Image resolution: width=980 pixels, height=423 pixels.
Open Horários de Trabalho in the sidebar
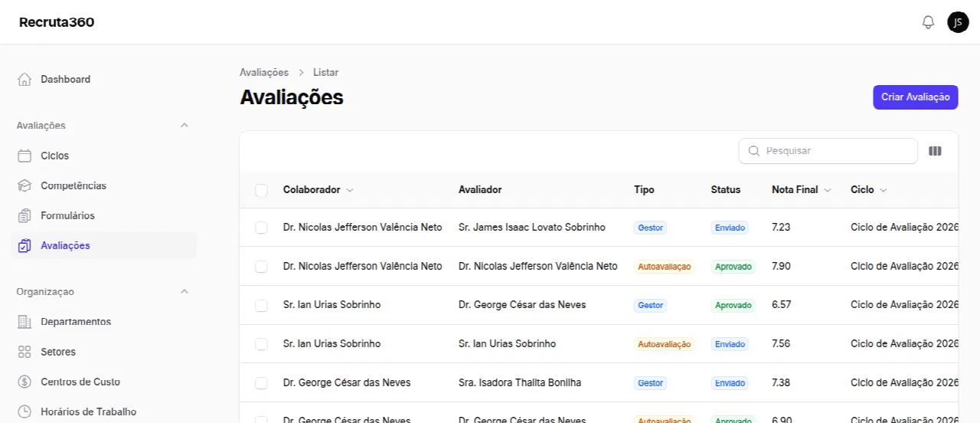click(103, 412)
